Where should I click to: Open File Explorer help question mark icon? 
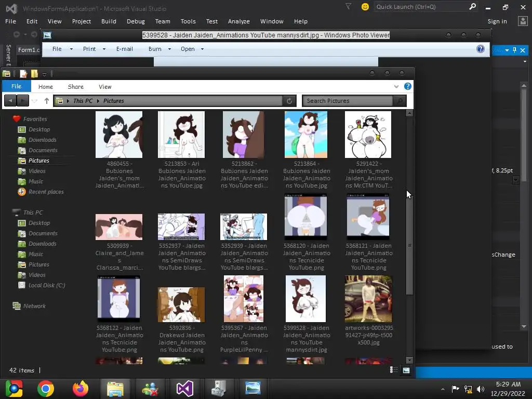408,86
